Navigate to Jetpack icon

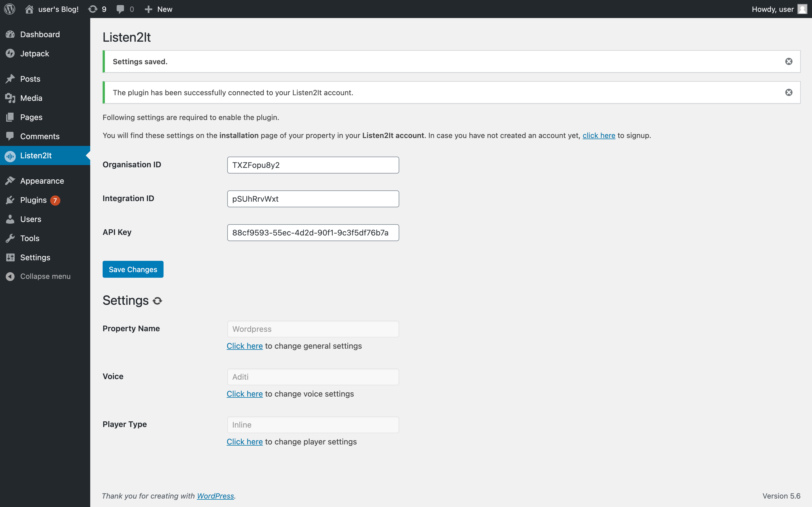click(10, 53)
